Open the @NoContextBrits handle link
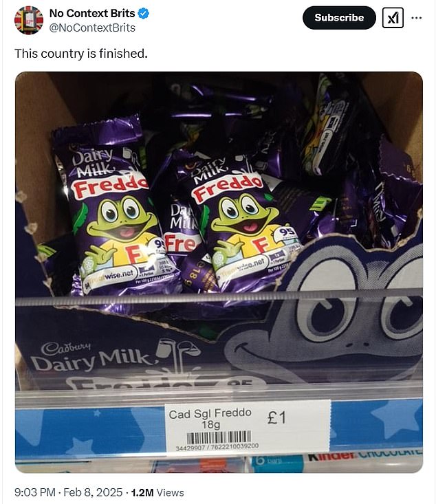Screen dimensions: 436x504 click(x=92, y=28)
